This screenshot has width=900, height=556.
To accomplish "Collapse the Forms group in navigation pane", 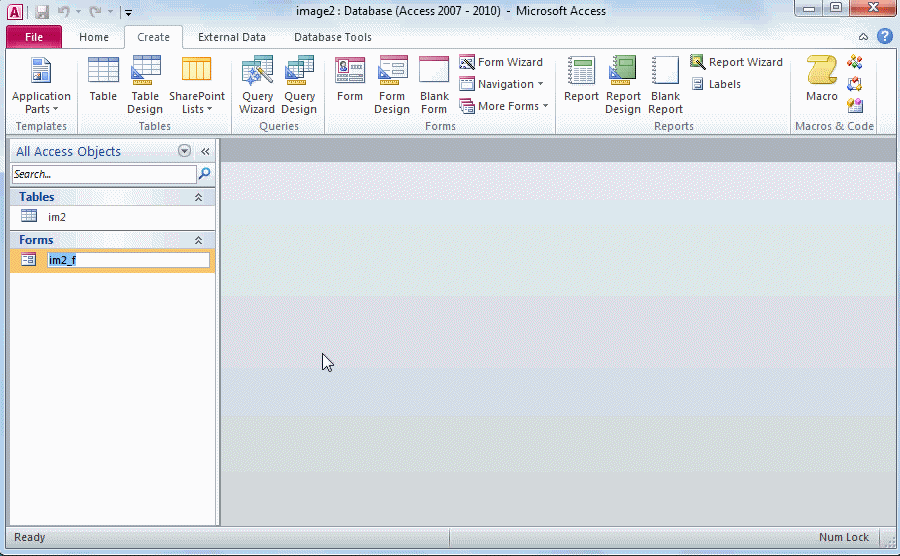I will [x=198, y=241].
